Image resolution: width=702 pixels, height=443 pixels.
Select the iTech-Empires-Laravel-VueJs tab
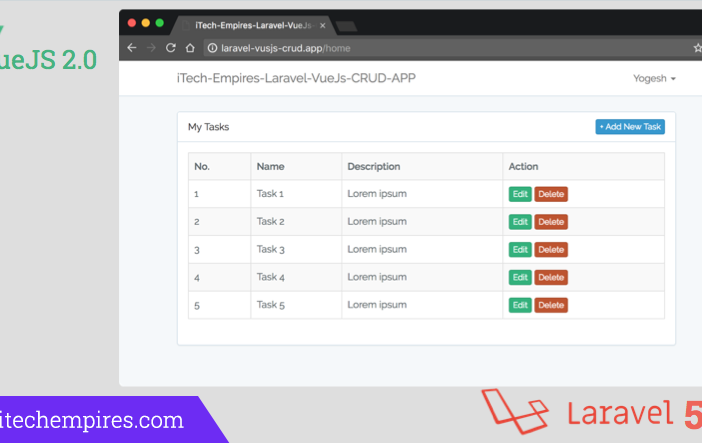[253, 26]
